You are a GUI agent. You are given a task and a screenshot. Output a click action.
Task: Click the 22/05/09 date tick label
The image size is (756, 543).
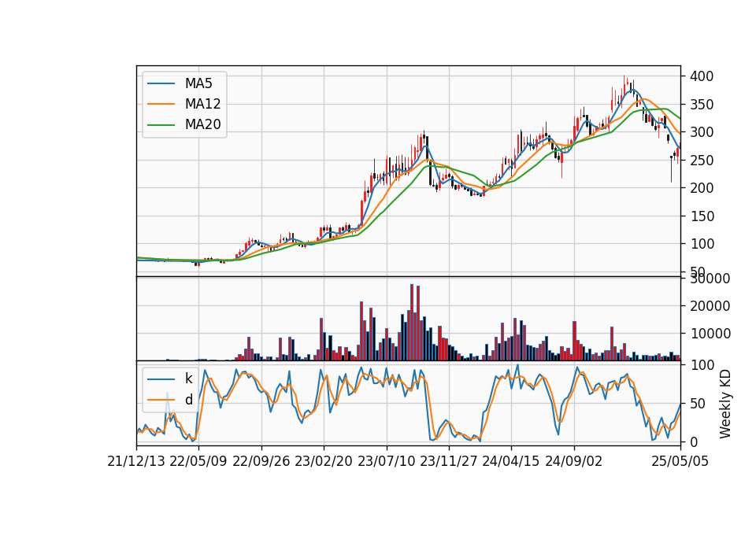(x=198, y=462)
